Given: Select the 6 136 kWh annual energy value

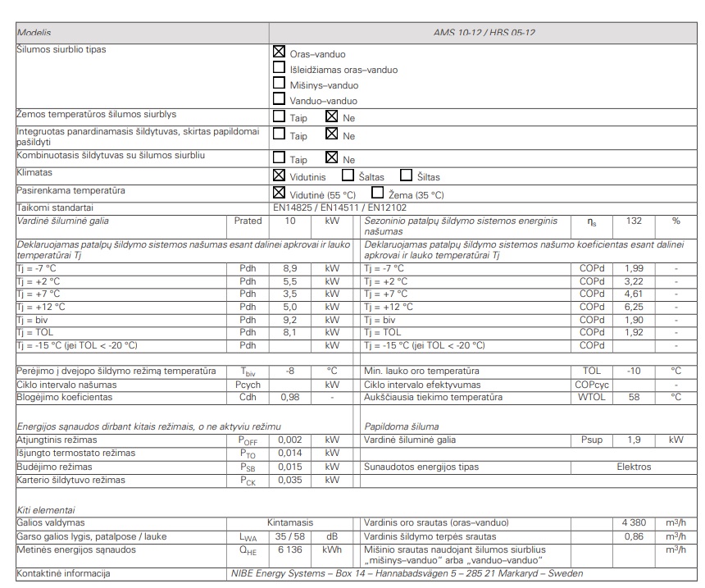Looking at the screenshot, I should pos(289,549).
